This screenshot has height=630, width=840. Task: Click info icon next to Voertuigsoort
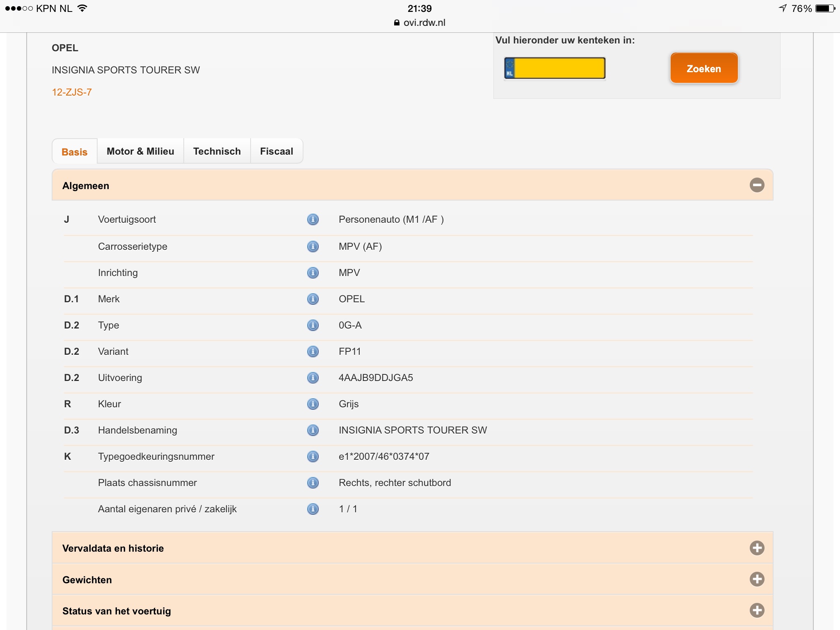pyautogui.click(x=313, y=219)
